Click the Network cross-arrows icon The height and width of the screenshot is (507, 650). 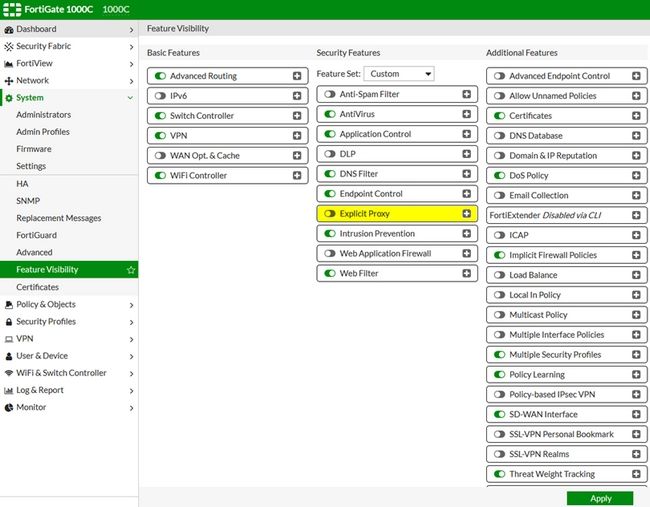pyautogui.click(x=9, y=81)
